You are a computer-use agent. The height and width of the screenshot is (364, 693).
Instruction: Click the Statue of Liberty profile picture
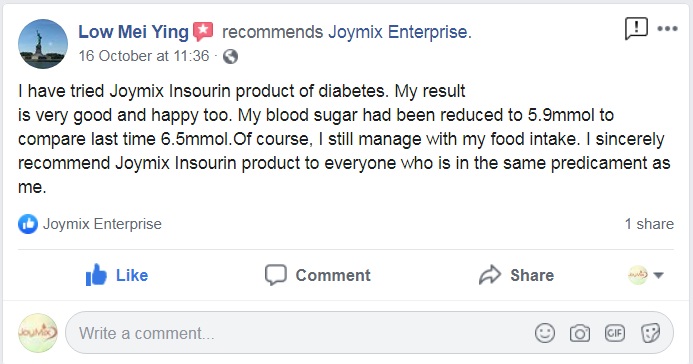coord(43,44)
